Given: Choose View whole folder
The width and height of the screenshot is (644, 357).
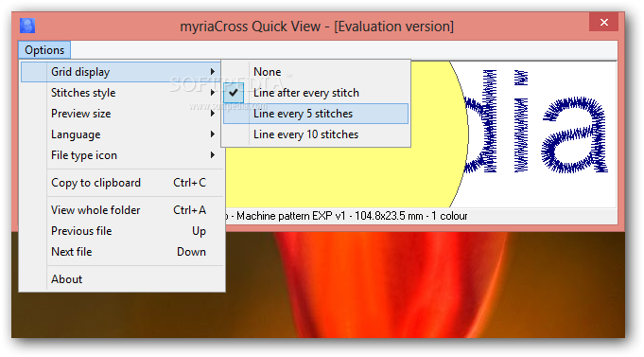Looking at the screenshot, I should coord(121,210).
